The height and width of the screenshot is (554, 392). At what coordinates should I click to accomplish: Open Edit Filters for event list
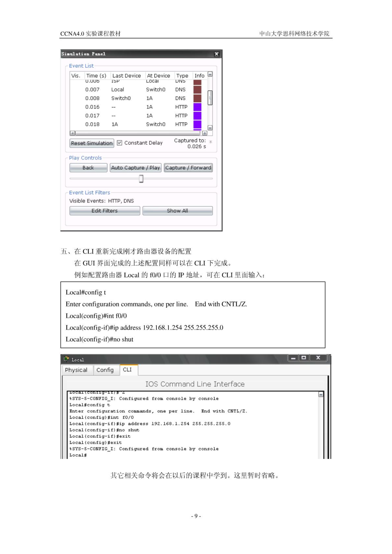(105, 211)
